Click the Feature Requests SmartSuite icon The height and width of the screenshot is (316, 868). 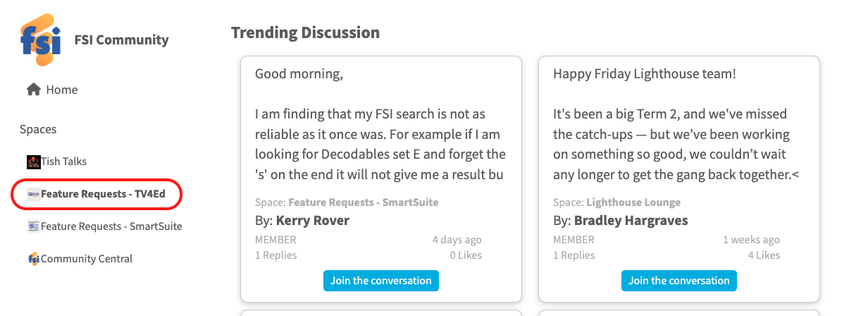pos(33,226)
